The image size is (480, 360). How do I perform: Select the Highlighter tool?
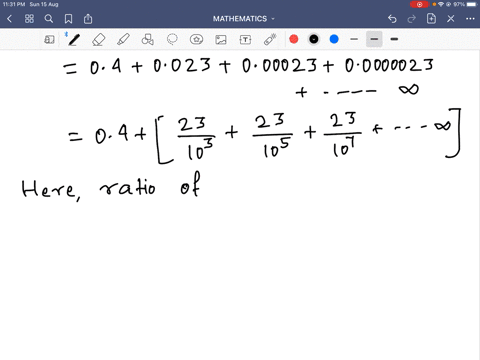tap(123, 40)
